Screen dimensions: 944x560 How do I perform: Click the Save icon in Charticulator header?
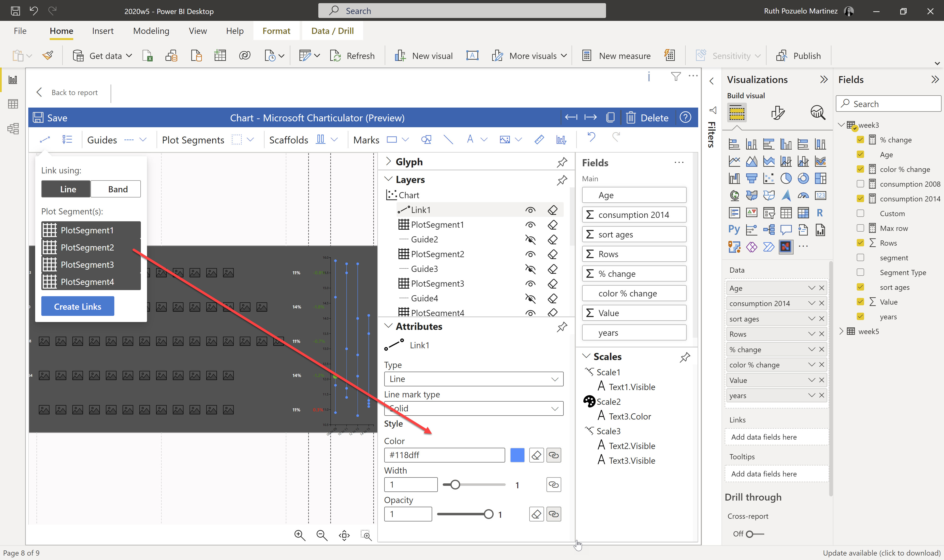point(38,118)
